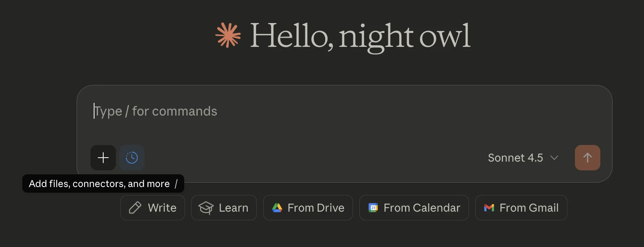Image resolution: width=644 pixels, height=247 pixels.
Task: Click the graduation cap icon
Action: click(x=206, y=208)
